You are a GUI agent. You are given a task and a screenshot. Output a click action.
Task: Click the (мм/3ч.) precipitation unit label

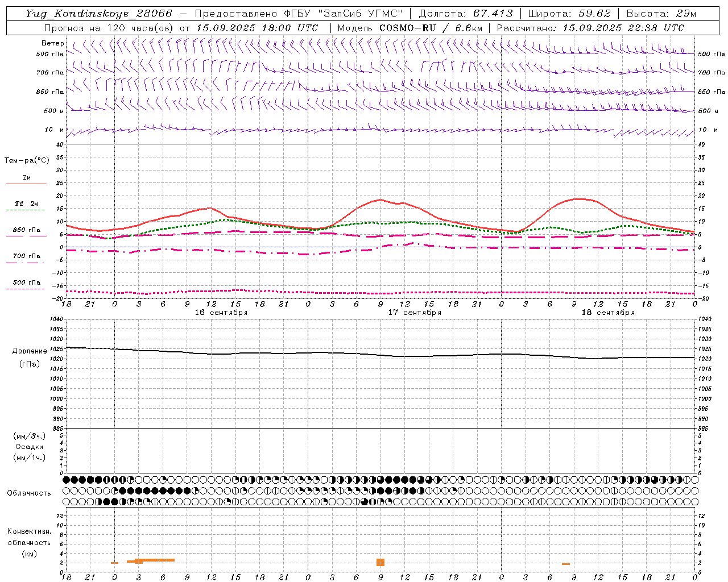30,436
